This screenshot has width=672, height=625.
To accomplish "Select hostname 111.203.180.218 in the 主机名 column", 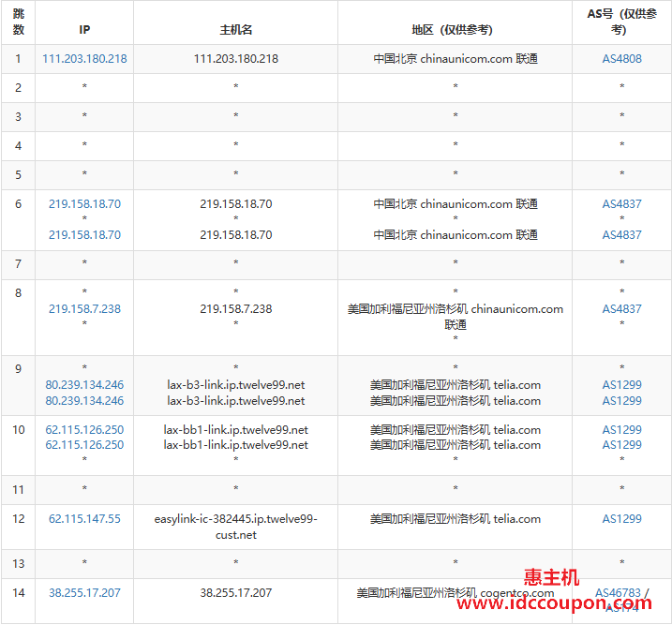I will 235,59.
